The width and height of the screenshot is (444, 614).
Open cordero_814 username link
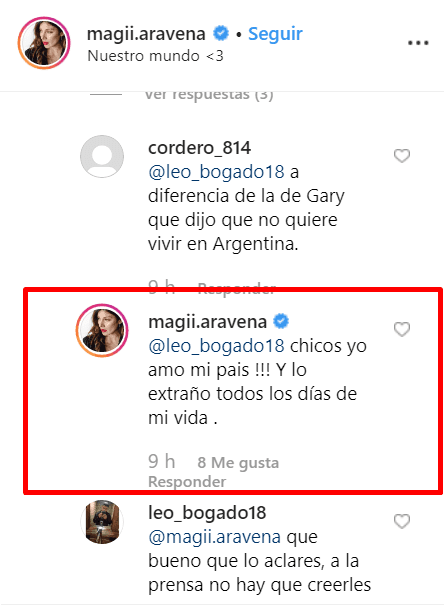[199, 148]
